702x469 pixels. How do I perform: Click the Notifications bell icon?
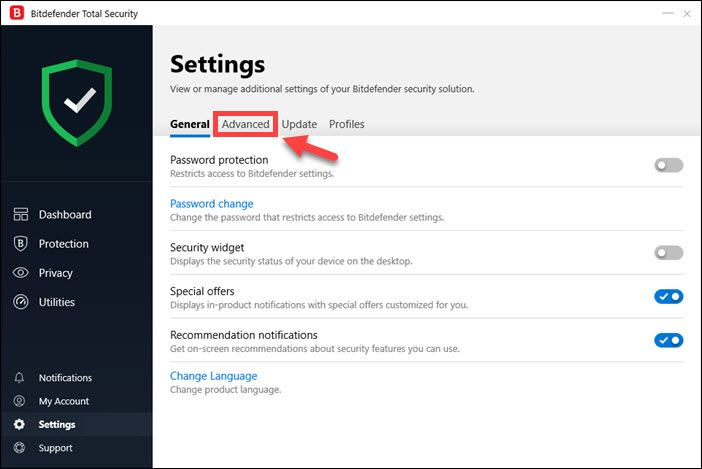coord(20,378)
